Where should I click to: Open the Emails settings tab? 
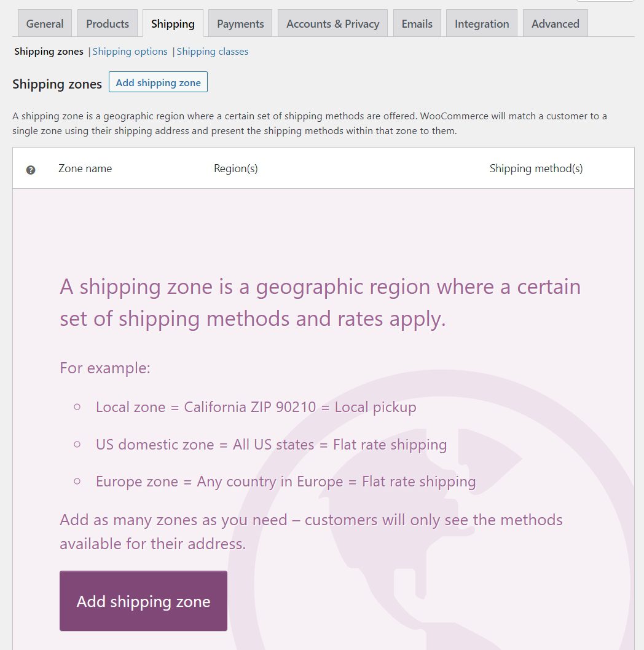(417, 23)
